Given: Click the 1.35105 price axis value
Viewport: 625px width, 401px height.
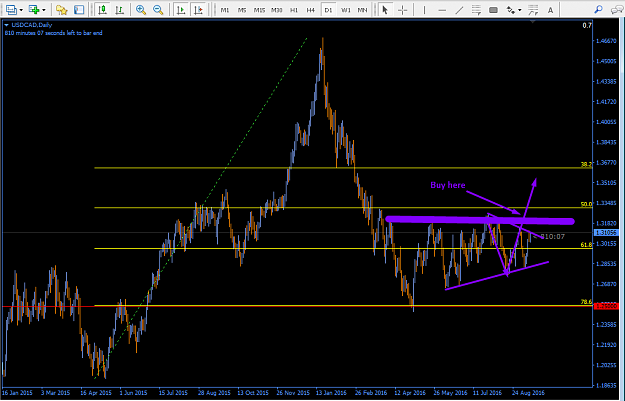Looking at the screenshot, I should pos(606,183).
